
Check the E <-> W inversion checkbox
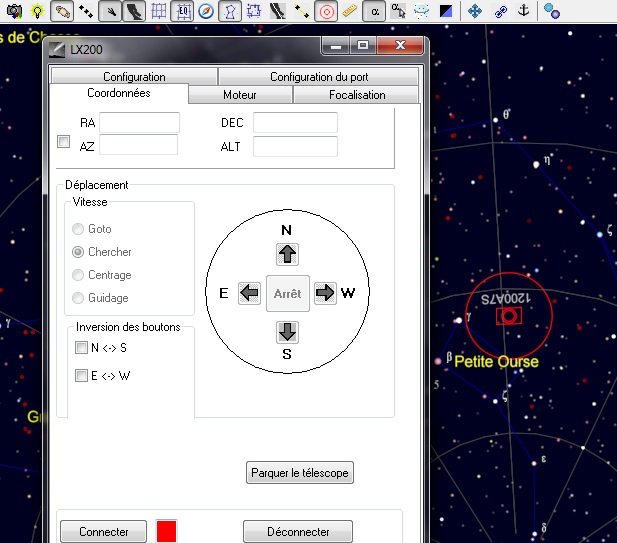(81, 375)
